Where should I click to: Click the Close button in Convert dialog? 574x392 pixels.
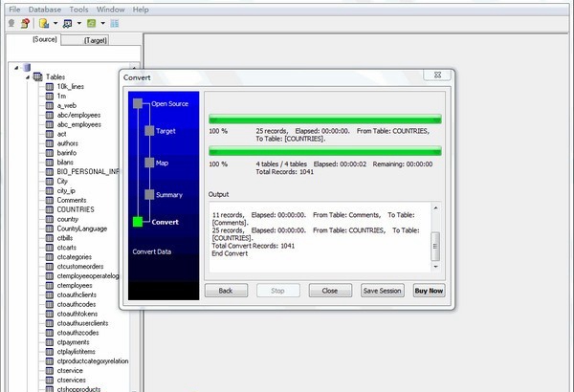(x=330, y=291)
